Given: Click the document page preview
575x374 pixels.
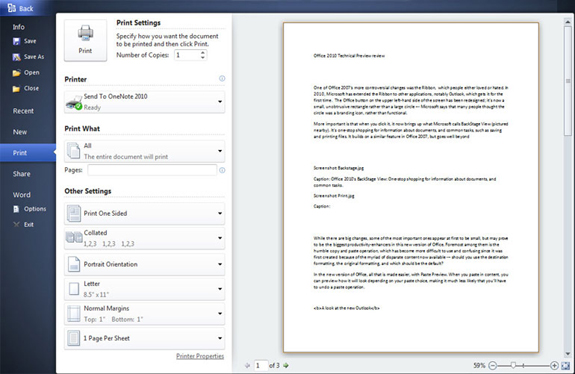Looking at the screenshot, I should pos(411,187).
